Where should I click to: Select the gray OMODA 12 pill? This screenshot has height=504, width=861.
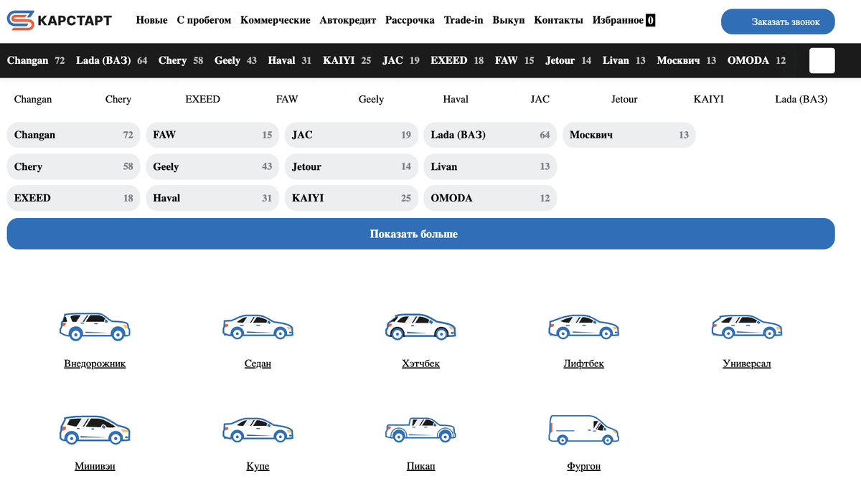point(490,198)
